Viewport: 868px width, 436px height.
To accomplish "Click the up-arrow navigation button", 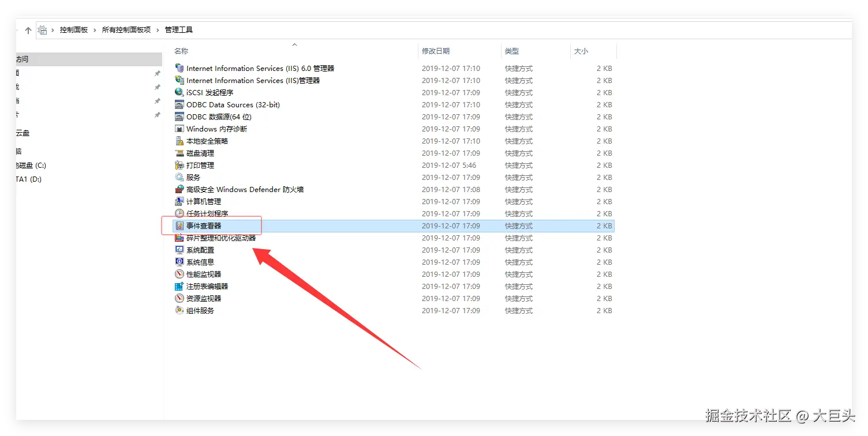I will tap(28, 29).
